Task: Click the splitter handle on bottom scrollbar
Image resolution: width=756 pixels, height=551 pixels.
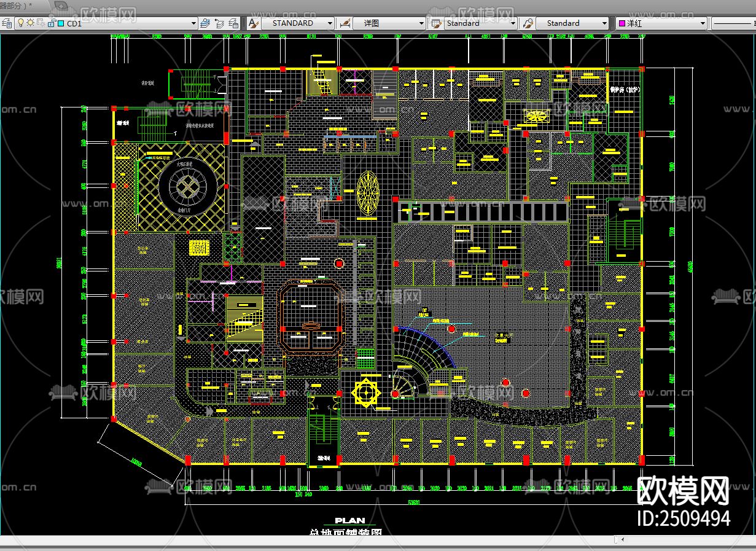Action: (x=617, y=539)
